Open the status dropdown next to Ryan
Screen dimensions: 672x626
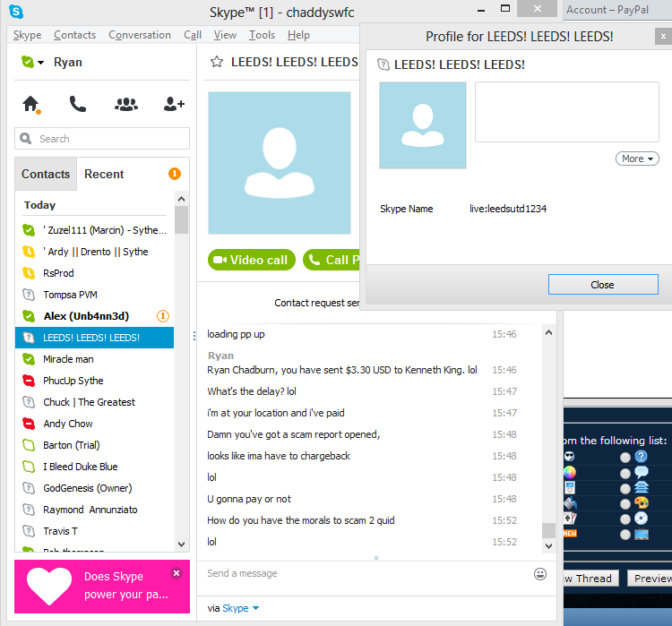pyautogui.click(x=40, y=63)
